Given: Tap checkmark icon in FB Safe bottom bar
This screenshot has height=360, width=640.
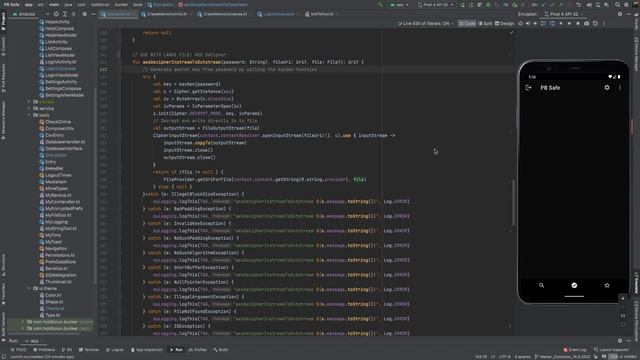Looking at the screenshot, I should 574,285.
